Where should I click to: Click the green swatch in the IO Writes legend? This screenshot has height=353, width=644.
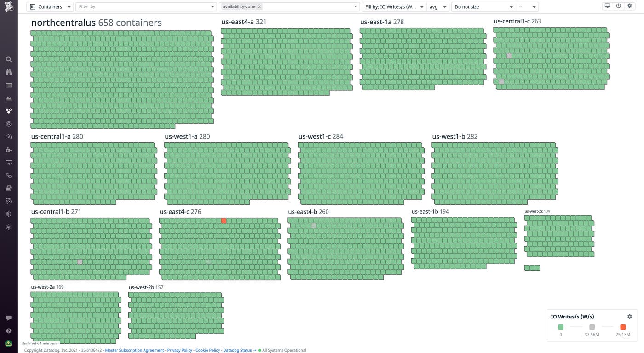click(x=561, y=327)
